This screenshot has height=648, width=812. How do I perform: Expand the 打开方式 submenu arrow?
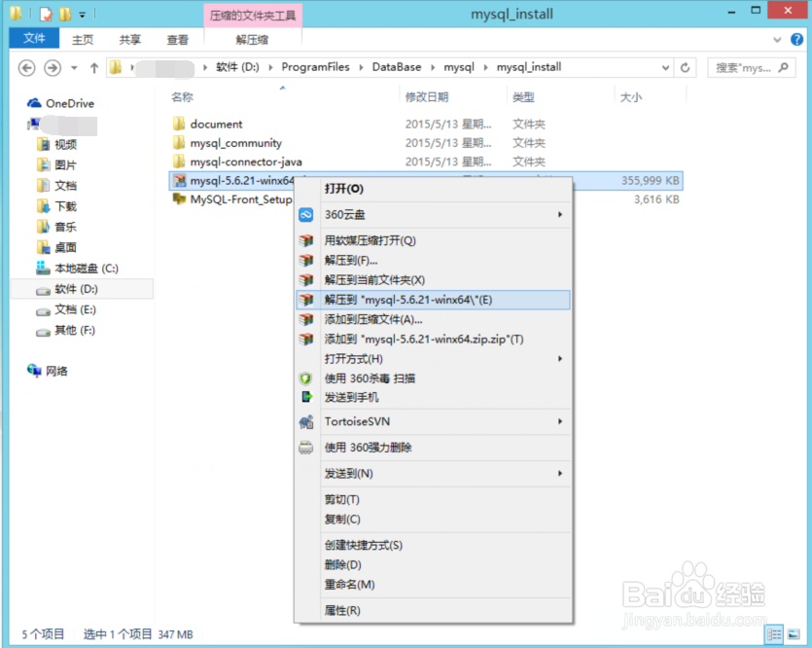pyautogui.click(x=561, y=358)
